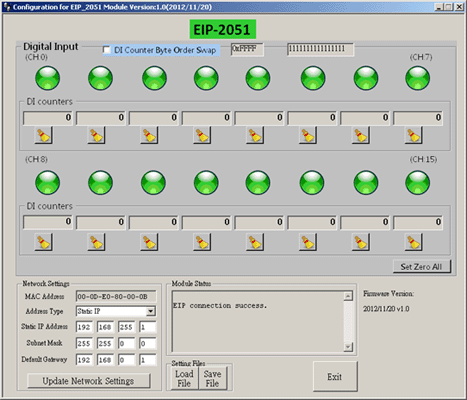
Task: Click the last octet of Default Gateway
Action: [147, 360]
